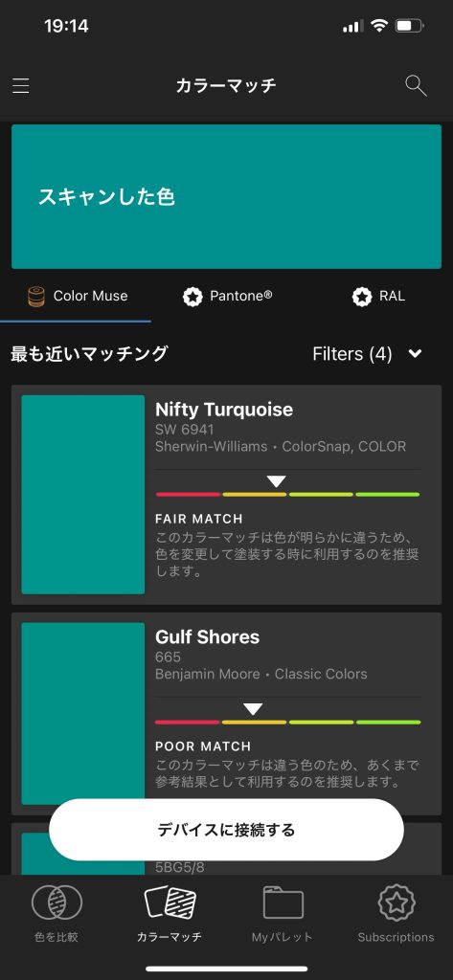
Task: Tap the カラーマッチ swatch cards icon
Action: point(170,902)
